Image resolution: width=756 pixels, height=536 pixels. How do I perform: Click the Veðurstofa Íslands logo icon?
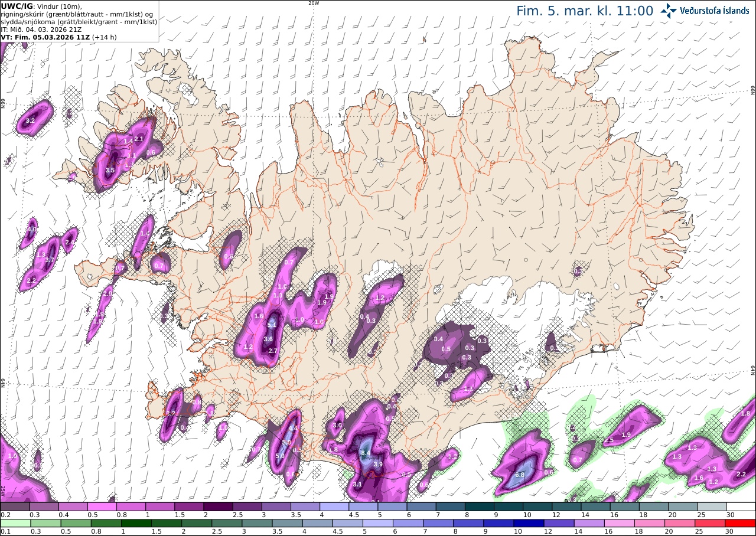pyautogui.click(x=669, y=11)
